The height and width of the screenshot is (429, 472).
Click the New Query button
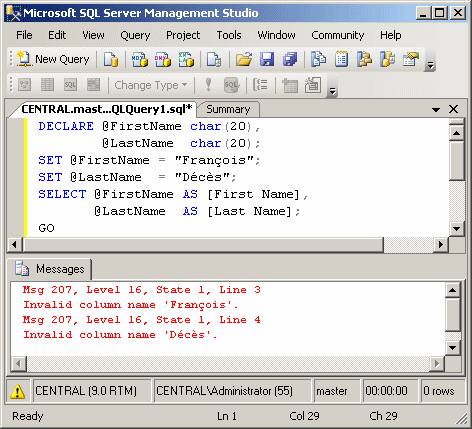pyautogui.click(x=53, y=59)
